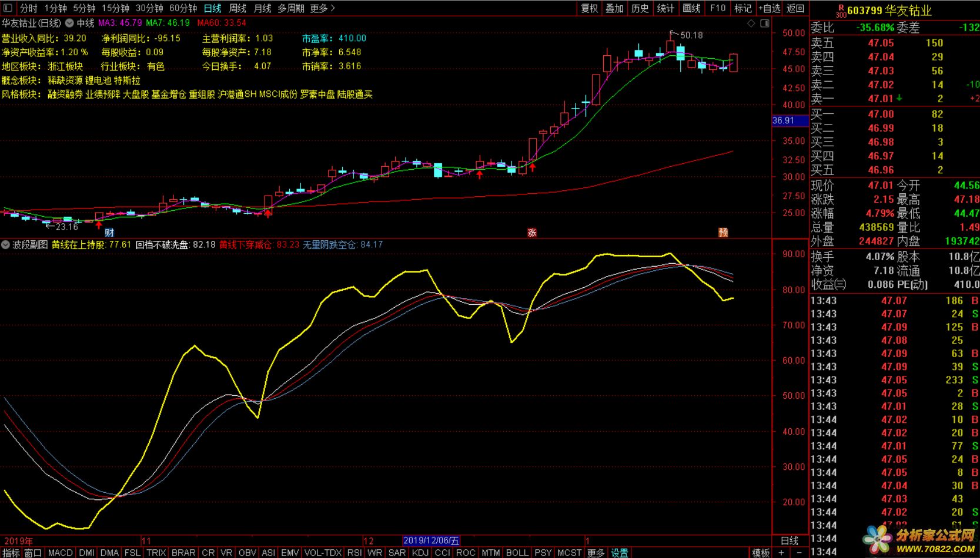Click the 叠加 overlay button
Image resolution: width=980 pixels, height=558 pixels.
point(614,8)
